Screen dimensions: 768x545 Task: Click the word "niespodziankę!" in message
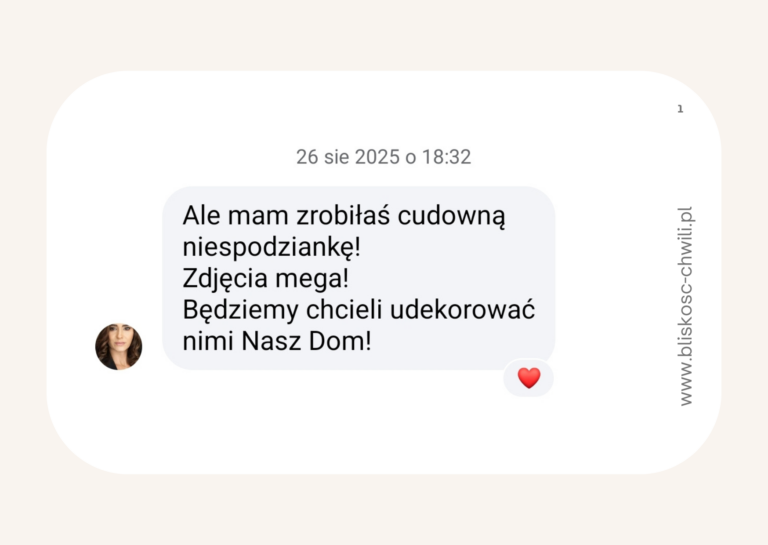(271, 247)
